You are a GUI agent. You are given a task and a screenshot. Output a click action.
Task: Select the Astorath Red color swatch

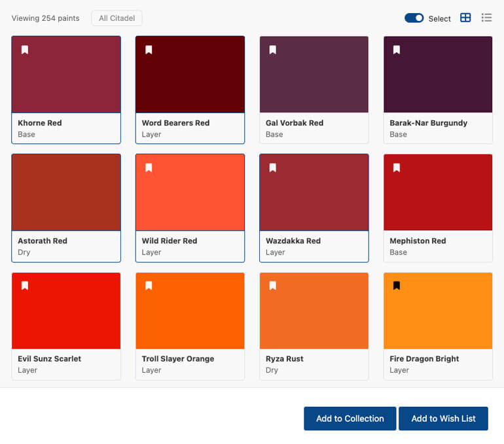pyautogui.click(x=66, y=192)
